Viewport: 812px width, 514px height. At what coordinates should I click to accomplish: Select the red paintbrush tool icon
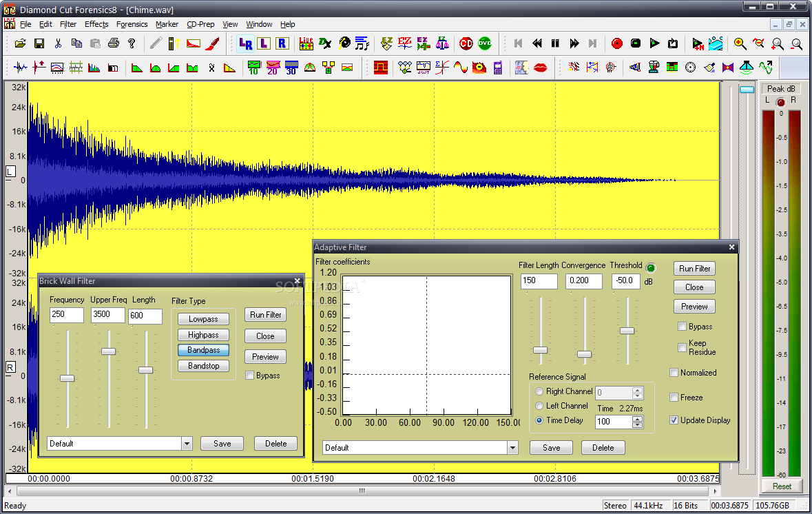click(x=212, y=43)
